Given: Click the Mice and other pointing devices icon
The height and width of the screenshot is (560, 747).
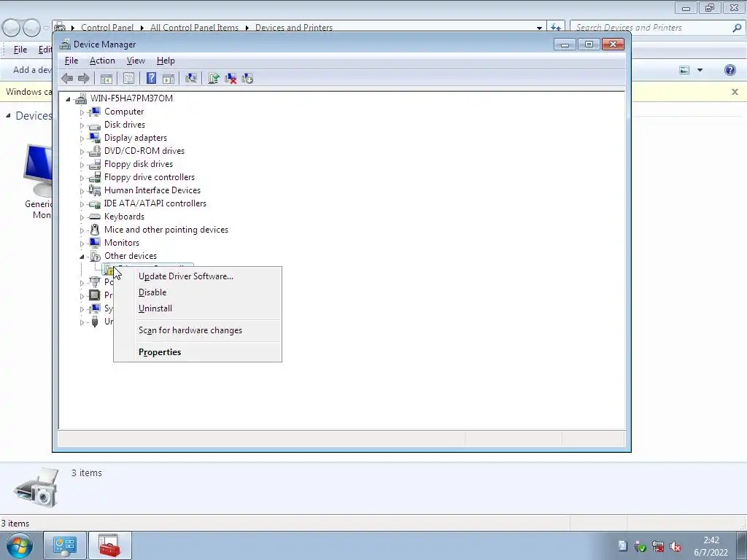Looking at the screenshot, I should coord(95,230).
